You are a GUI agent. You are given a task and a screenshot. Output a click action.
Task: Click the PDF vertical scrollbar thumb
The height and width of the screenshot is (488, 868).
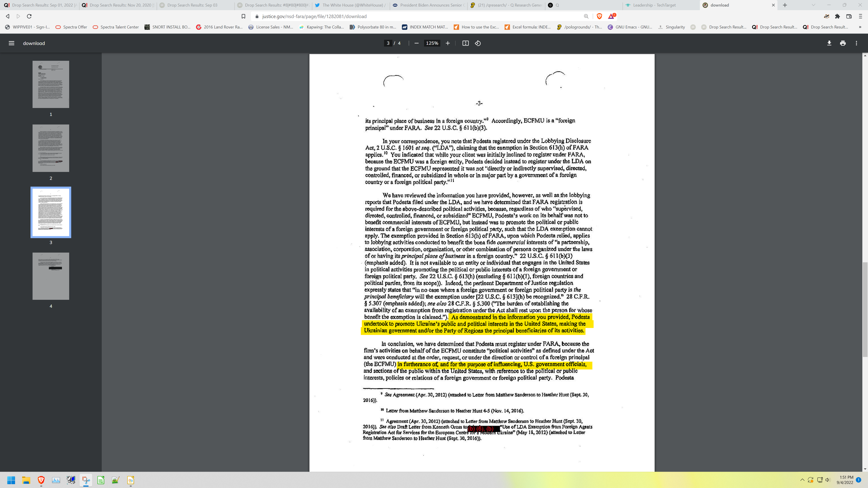pyautogui.click(x=865, y=309)
